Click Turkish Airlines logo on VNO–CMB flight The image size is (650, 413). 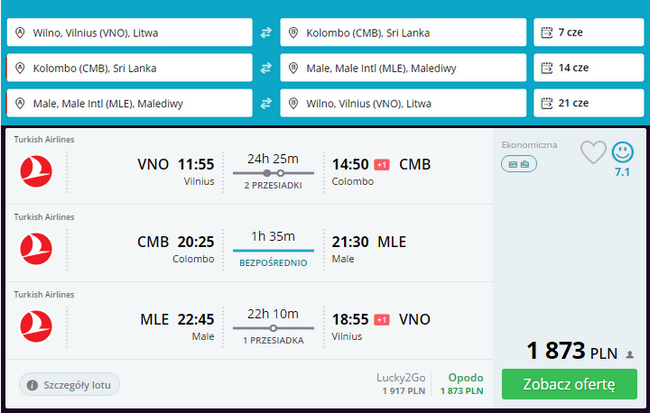click(x=36, y=167)
